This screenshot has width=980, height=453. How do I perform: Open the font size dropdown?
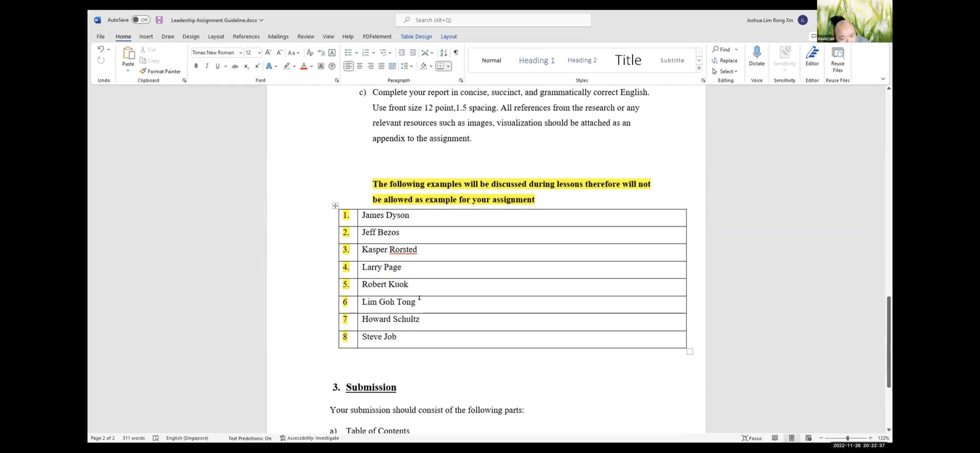click(x=260, y=53)
